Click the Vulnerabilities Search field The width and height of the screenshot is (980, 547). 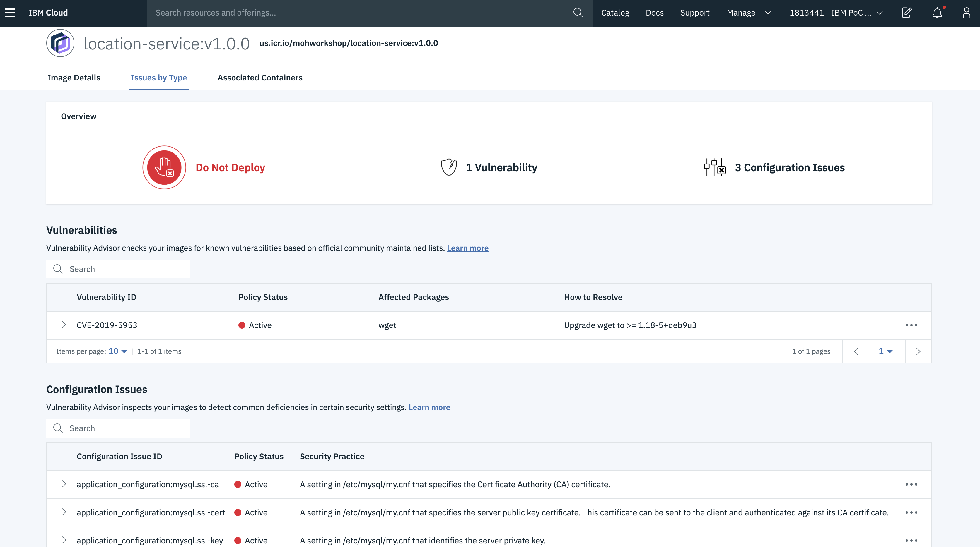coord(118,269)
